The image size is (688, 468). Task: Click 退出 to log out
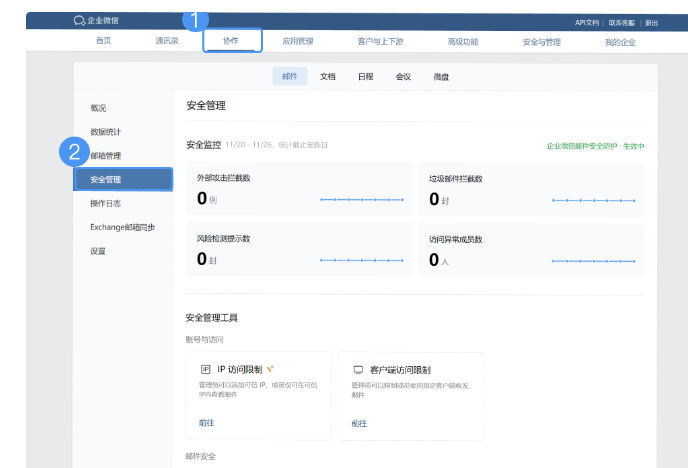(x=652, y=21)
